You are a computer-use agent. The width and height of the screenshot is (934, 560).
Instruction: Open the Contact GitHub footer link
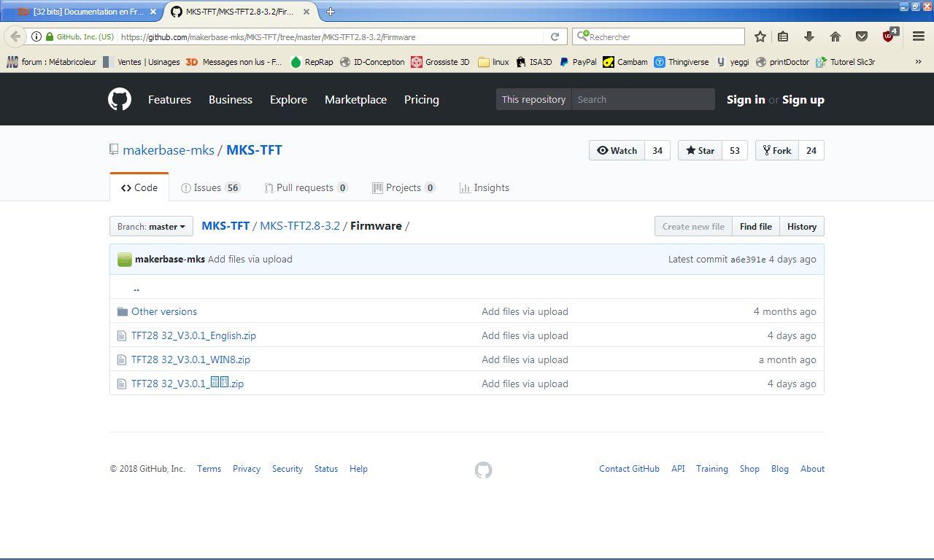tap(629, 469)
